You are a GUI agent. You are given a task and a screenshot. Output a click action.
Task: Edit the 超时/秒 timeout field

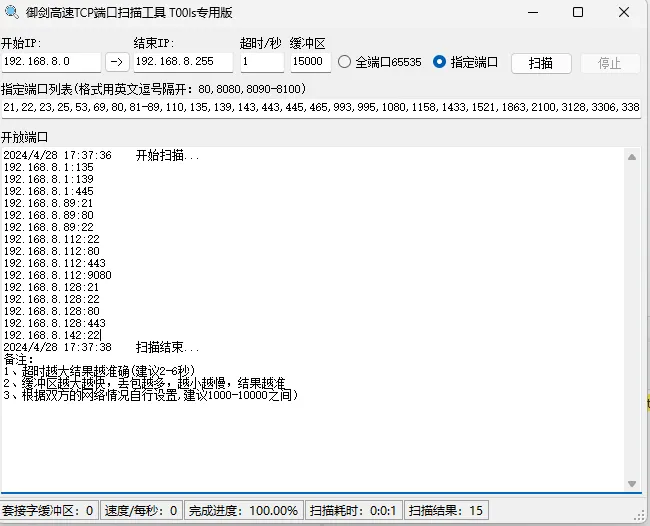[x=261, y=62]
